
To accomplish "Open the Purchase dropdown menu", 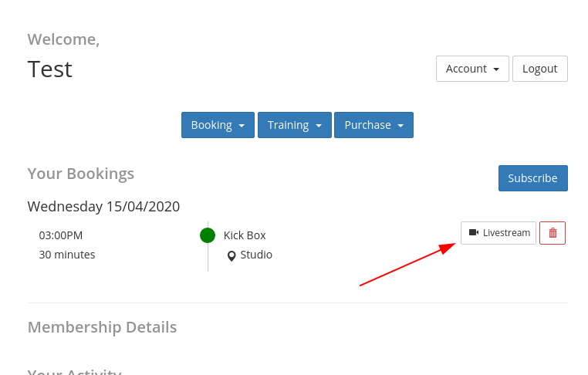I will [373, 125].
